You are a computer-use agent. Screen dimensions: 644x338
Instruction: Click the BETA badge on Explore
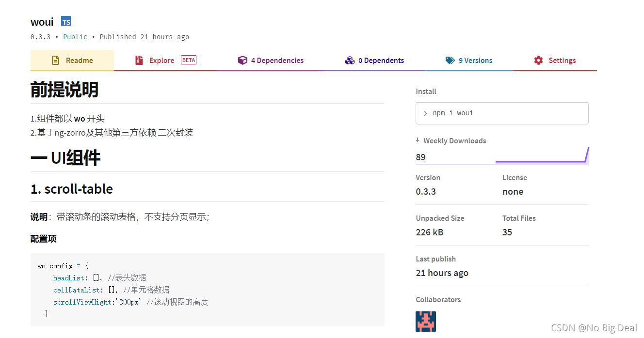click(189, 61)
